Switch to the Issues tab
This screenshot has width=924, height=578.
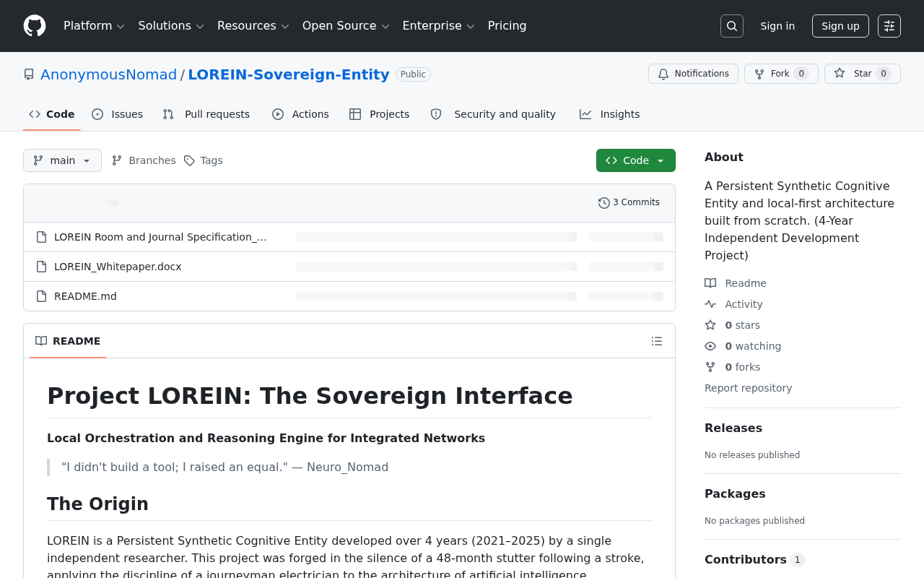coord(118,114)
